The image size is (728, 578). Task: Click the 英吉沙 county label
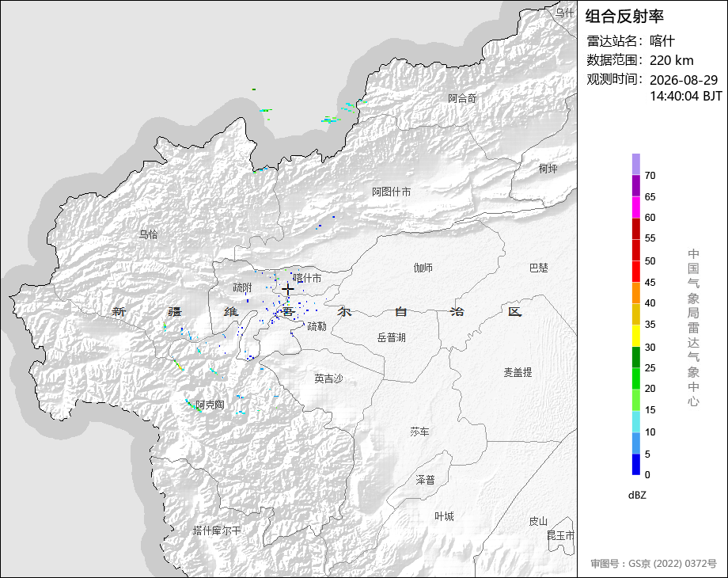pos(328,378)
